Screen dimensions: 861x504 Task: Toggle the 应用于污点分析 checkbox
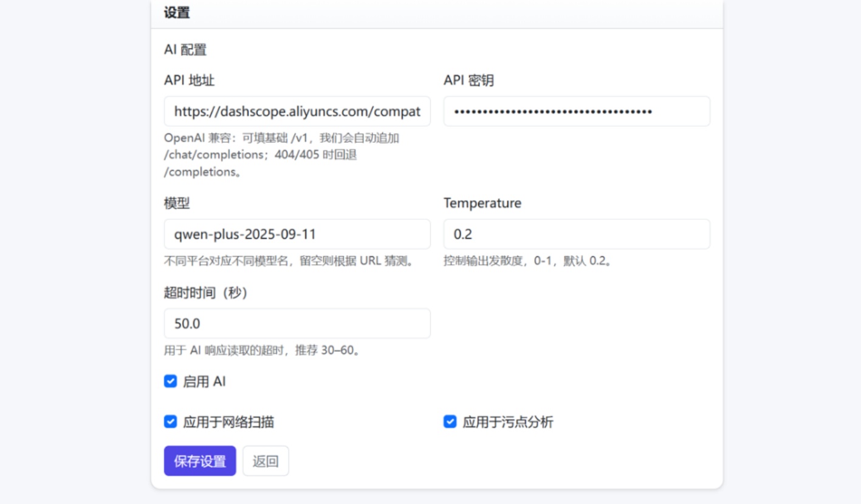coord(450,422)
